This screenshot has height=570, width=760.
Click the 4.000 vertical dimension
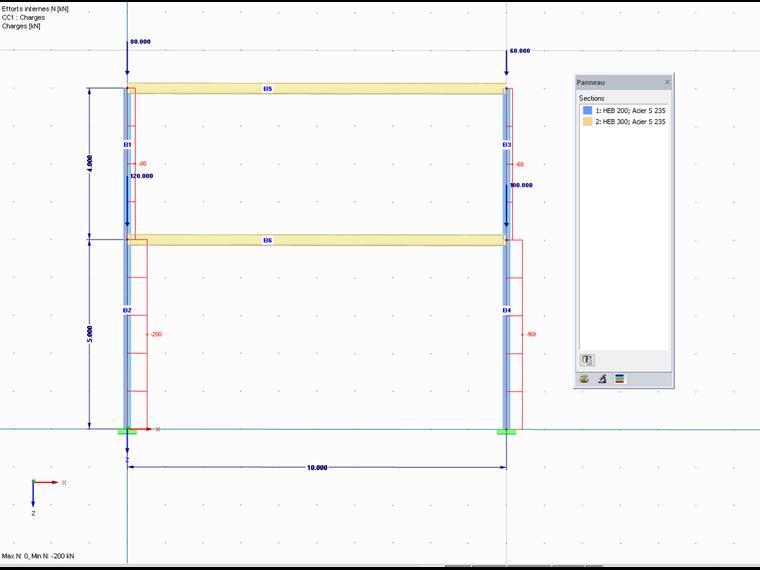(x=89, y=163)
